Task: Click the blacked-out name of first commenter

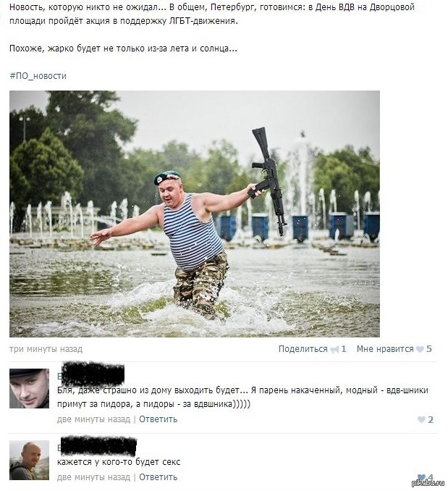Action: [x=91, y=374]
